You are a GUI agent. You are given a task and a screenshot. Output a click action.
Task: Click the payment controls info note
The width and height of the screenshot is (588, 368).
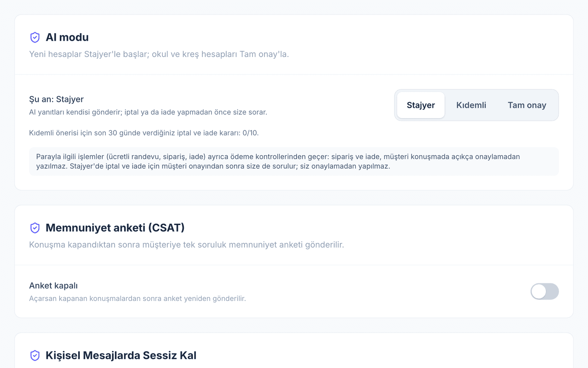click(x=294, y=162)
